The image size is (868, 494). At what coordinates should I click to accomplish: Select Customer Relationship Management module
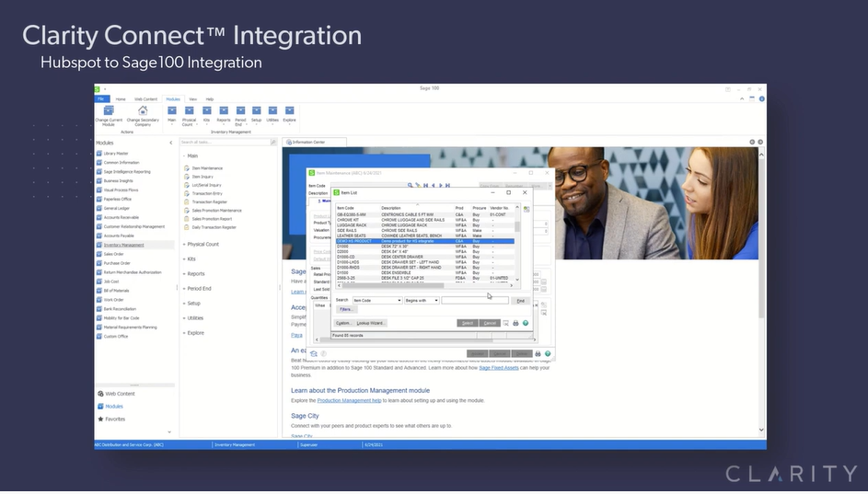(134, 226)
